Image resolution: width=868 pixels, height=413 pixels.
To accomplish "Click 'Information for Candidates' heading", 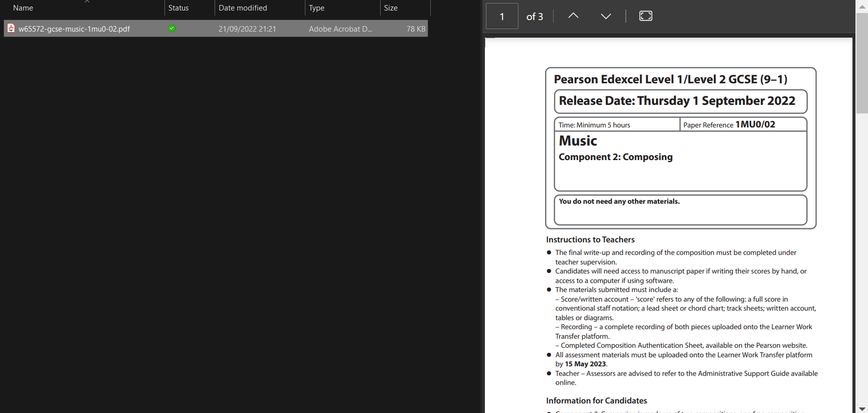I will [596, 400].
